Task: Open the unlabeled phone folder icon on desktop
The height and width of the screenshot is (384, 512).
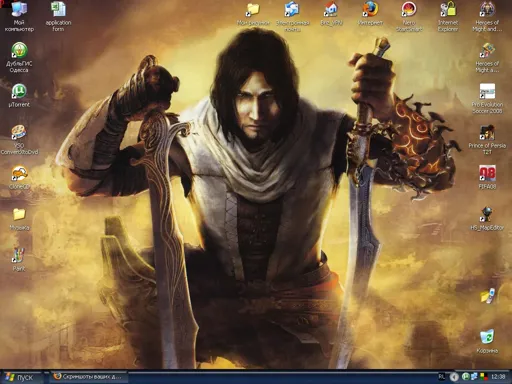Action: 488,296
